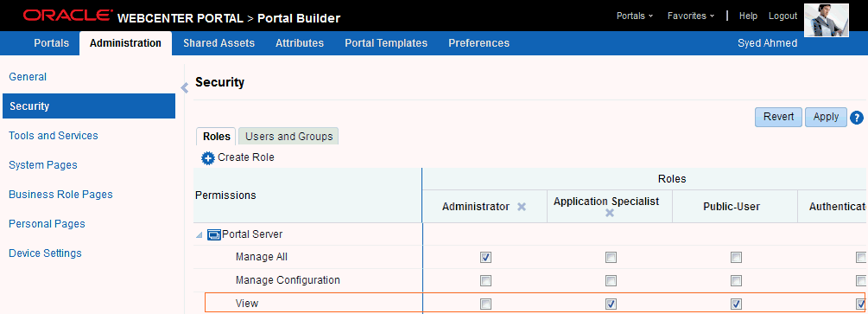Open Tools and Services in sidebar
Viewport: 868px width, 314px height.
click(54, 136)
